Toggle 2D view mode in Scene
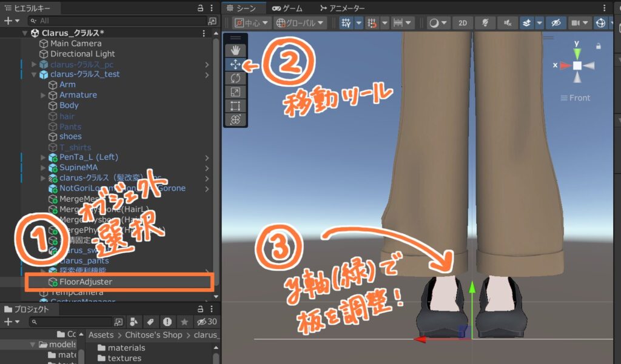 (463, 23)
